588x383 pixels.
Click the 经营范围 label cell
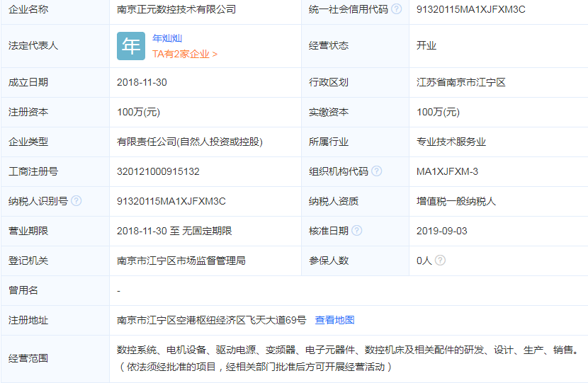click(x=55, y=359)
